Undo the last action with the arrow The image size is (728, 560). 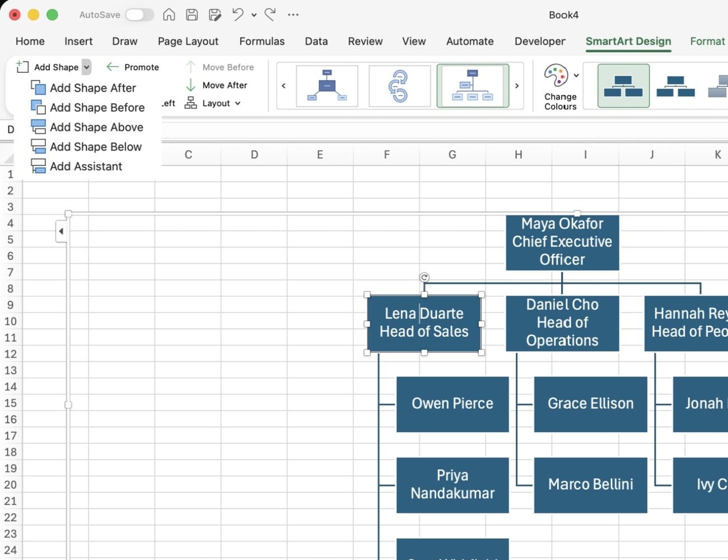coord(238,15)
